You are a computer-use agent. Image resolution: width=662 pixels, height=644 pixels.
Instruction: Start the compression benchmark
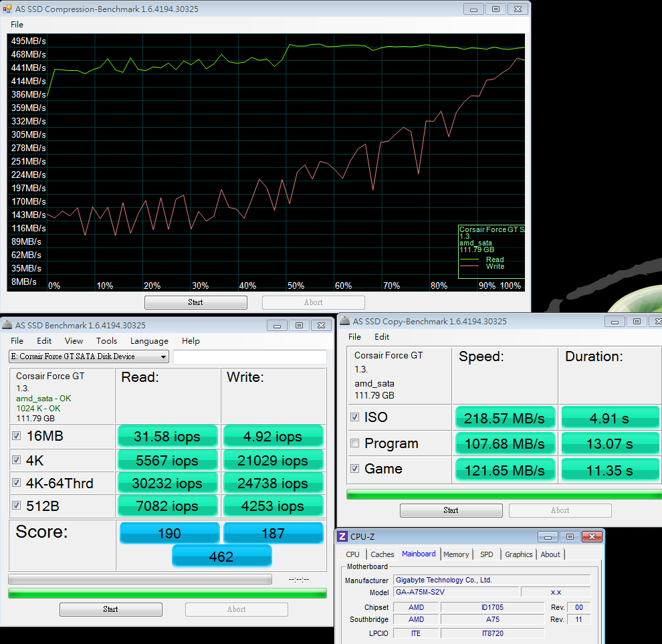195,302
